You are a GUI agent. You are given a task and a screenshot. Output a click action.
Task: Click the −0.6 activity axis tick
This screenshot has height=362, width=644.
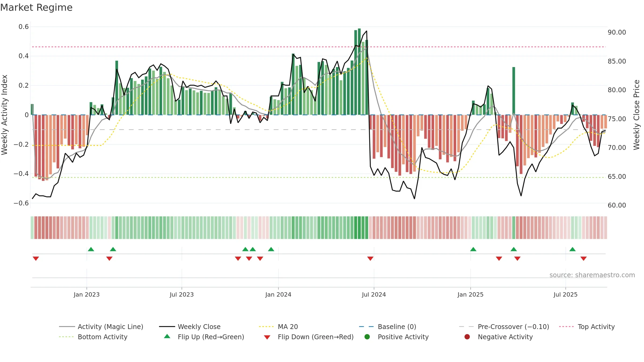(x=21, y=203)
